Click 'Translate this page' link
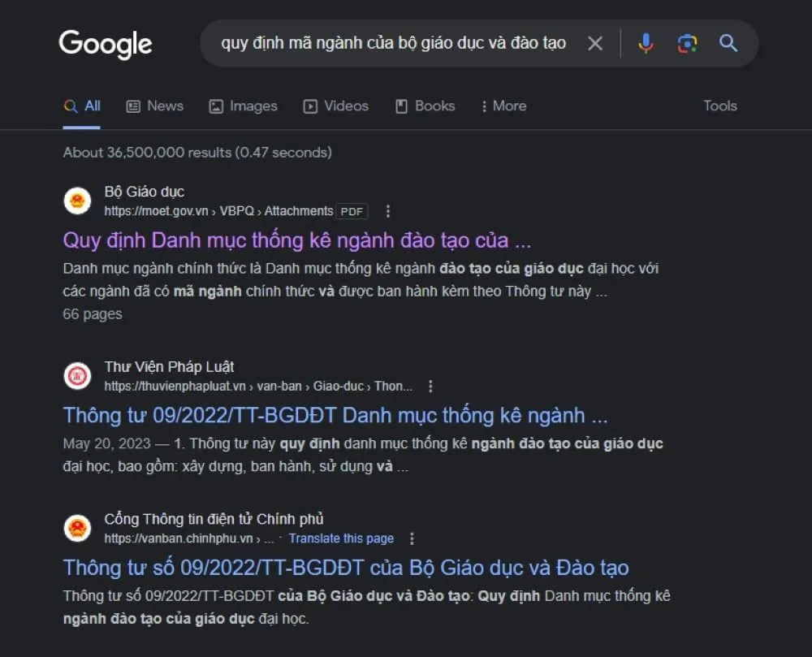This screenshot has height=657, width=812. [341, 538]
